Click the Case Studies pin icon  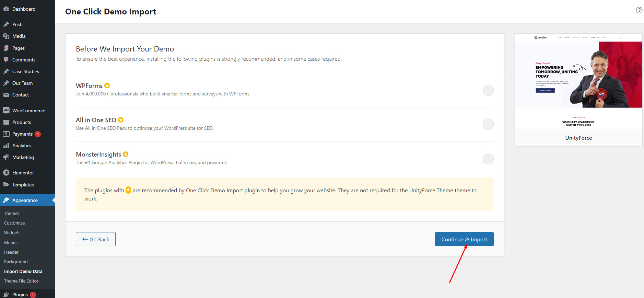6,71
